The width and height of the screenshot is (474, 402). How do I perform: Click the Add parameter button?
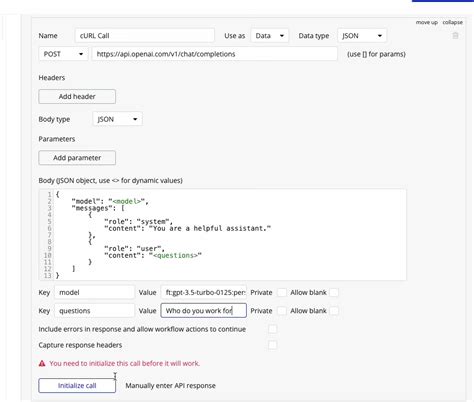77,158
